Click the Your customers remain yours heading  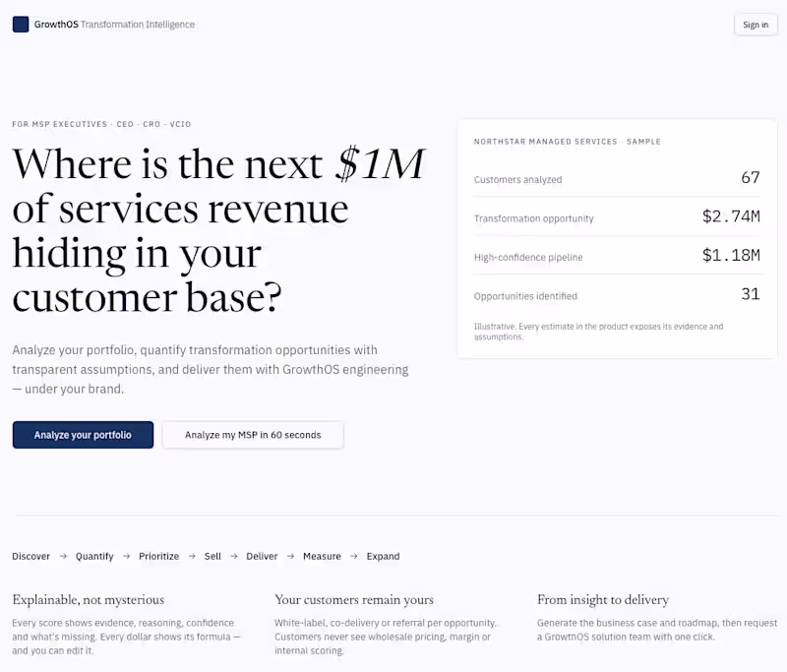point(354,600)
